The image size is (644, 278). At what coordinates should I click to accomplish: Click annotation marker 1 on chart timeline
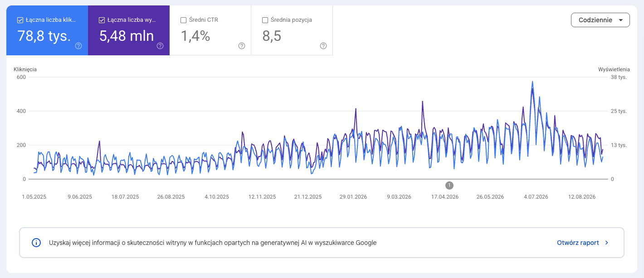pyautogui.click(x=449, y=185)
